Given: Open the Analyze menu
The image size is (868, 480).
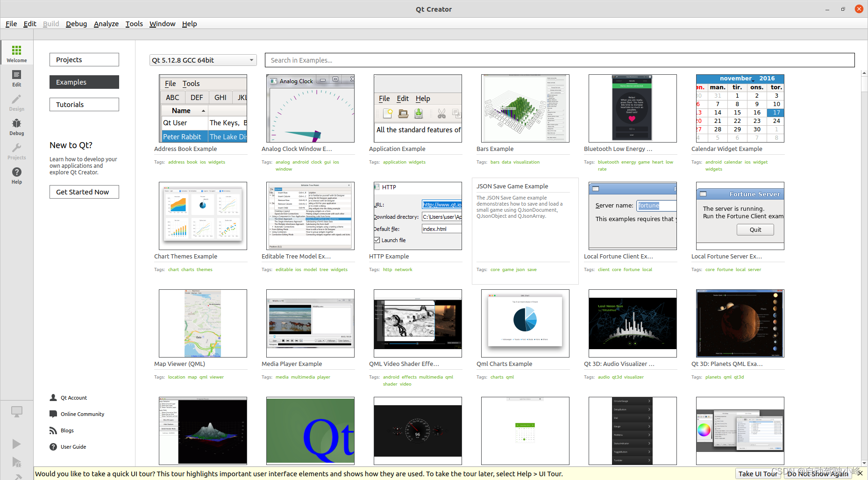Looking at the screenshot, I should click(106, 23).
